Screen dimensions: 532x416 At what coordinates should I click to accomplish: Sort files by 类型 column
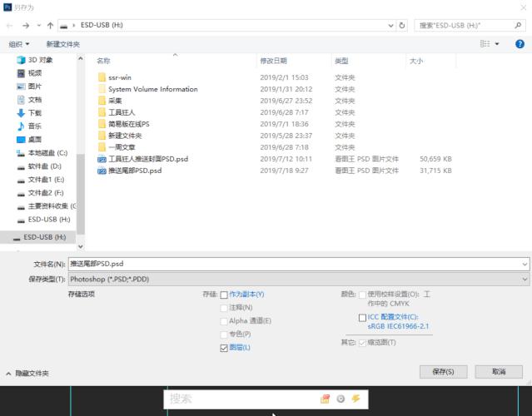(x=341, y=61)
